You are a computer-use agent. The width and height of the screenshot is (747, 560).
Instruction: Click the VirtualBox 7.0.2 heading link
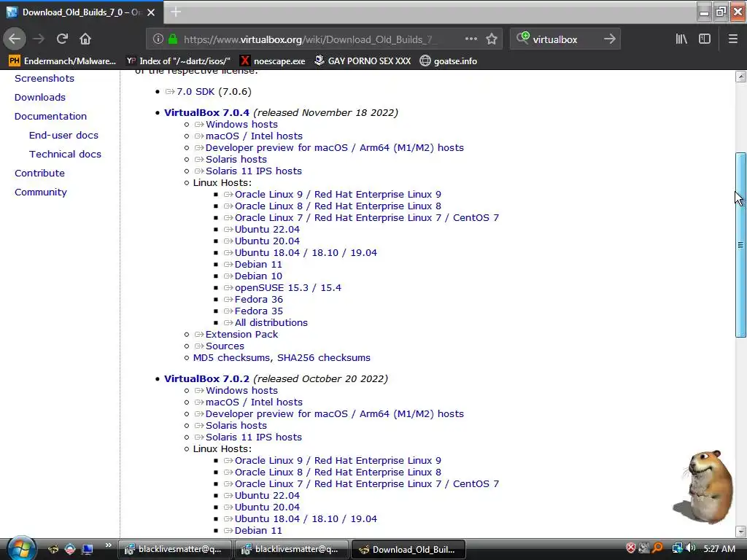(x=206, y=379)
